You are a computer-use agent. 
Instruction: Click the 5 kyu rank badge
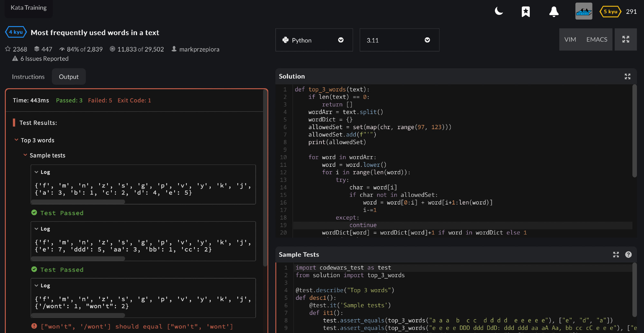pos(610,12)
